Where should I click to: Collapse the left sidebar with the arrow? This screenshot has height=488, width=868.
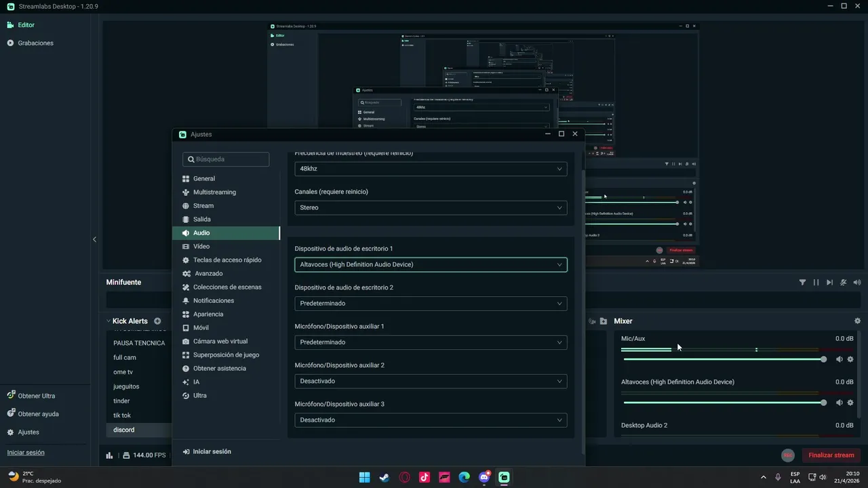point(94,239)
